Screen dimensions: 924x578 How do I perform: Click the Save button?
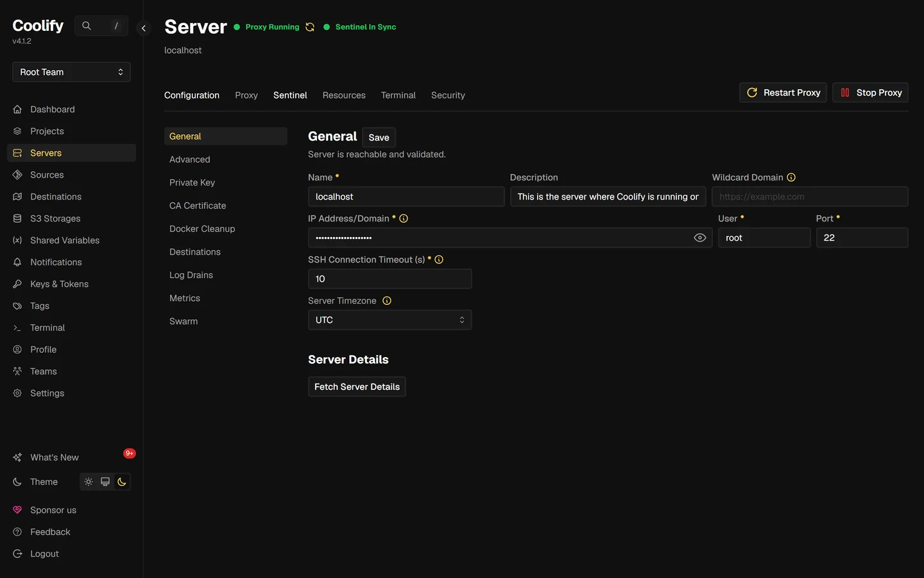pyautogui.click(x=379, y=137)
